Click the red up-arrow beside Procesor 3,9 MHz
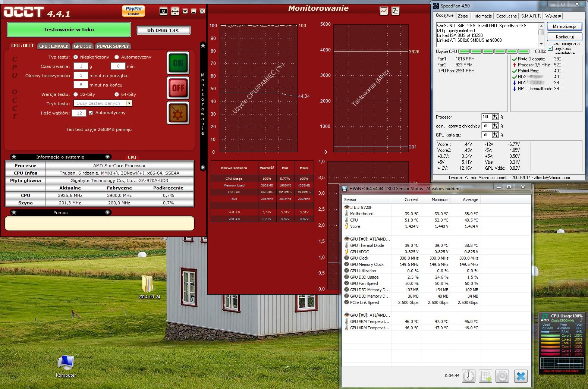The image size is (588, 389). [515, 65]
